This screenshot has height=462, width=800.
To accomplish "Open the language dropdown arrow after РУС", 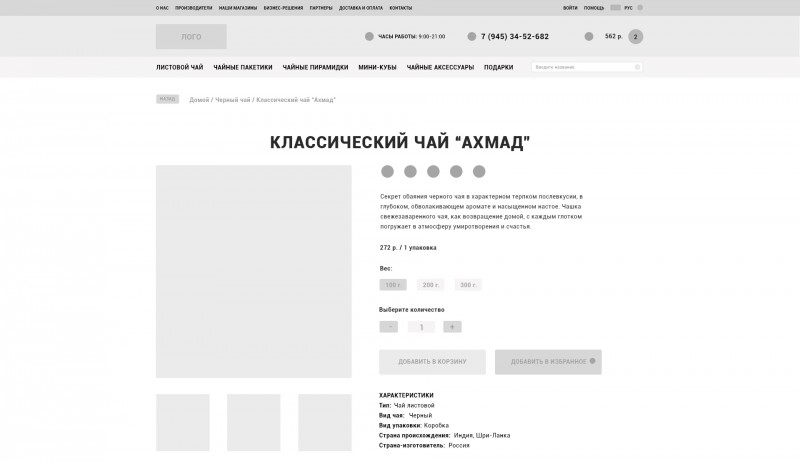I will (x=640, y=8).
